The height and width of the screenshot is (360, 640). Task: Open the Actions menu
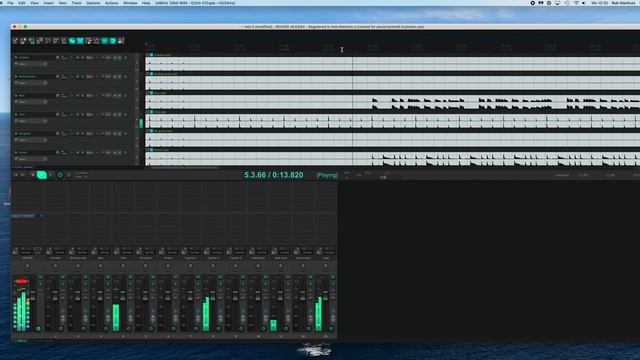111,3
